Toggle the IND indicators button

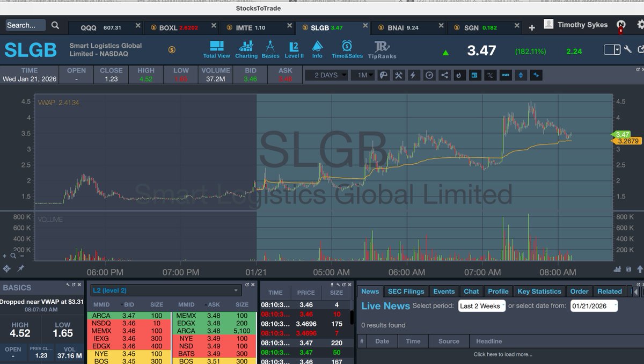[x=505, y=75]
